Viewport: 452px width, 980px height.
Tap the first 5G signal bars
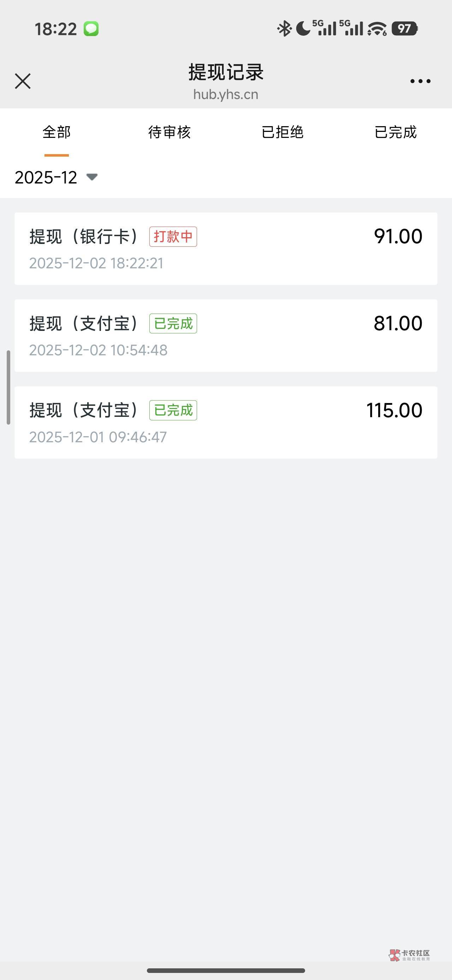click(325, 28)
